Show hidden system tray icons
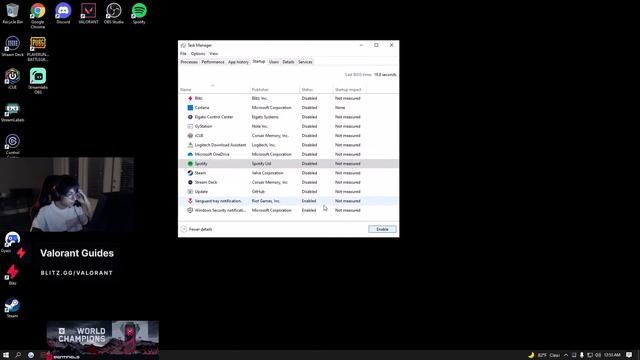 tap(566, 355)
